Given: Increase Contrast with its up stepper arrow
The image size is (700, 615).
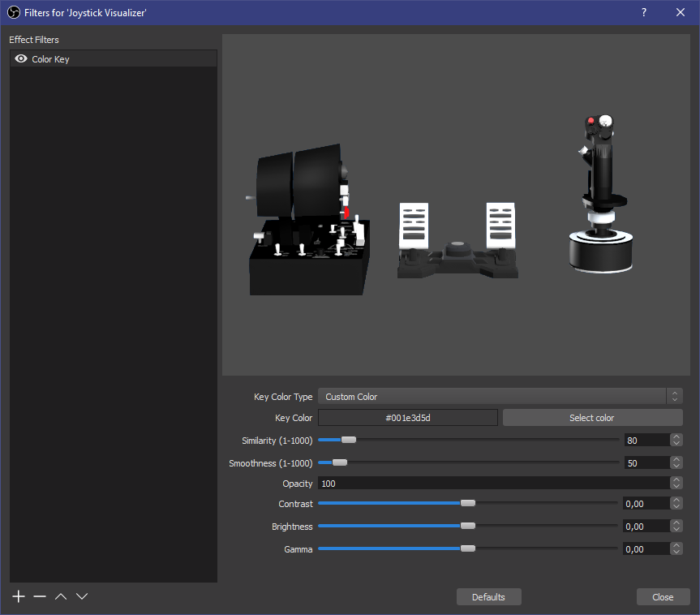Looking at the screenshot, I should click(675, 499).
